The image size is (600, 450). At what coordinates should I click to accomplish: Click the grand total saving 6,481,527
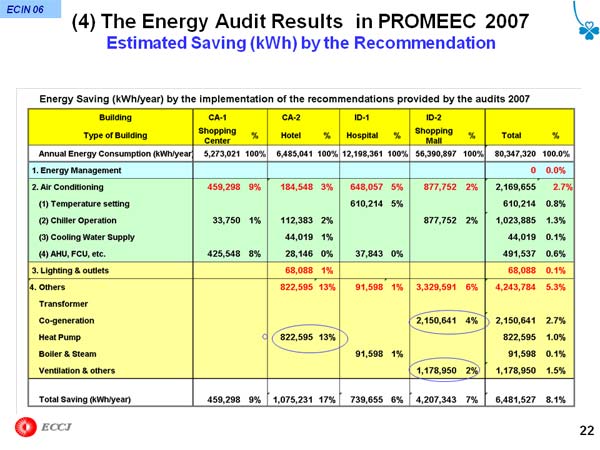point(515,400)
